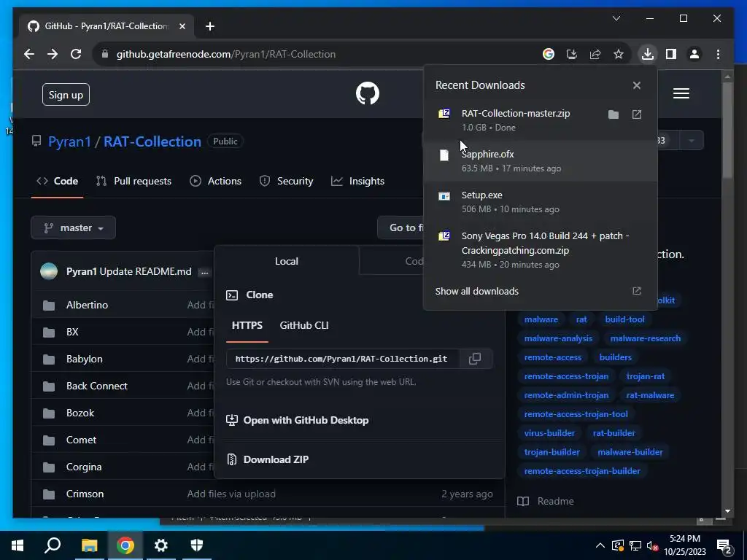Image resolution: width=747 pixels, height=560 pixels.
Task: Switch to the Pull requests tab
Action: click(133, 181)
